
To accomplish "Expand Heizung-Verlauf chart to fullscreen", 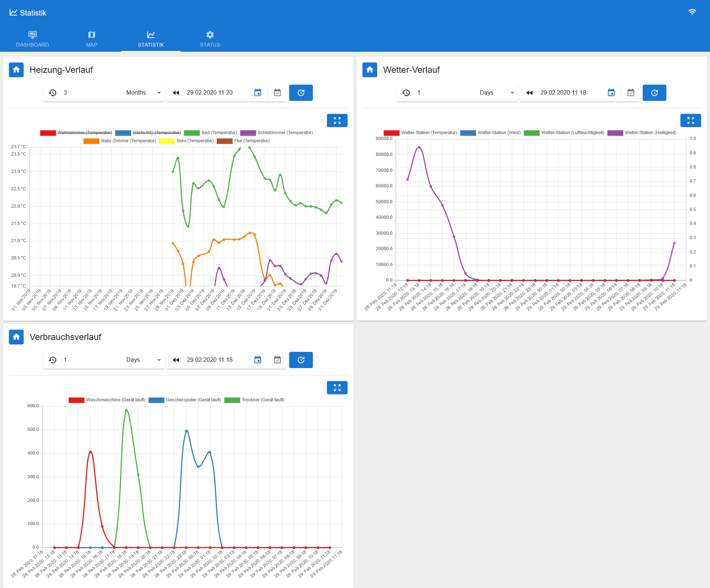I will 337,120.
